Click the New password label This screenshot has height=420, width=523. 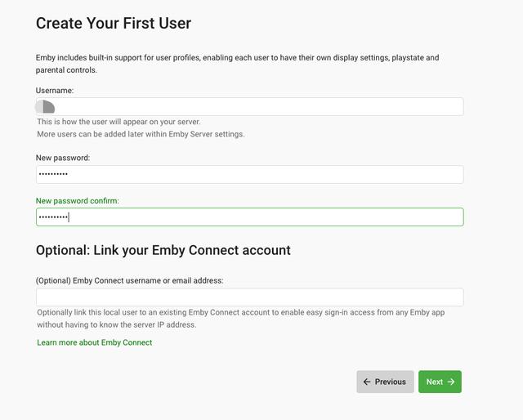click(x=63, y=158)
